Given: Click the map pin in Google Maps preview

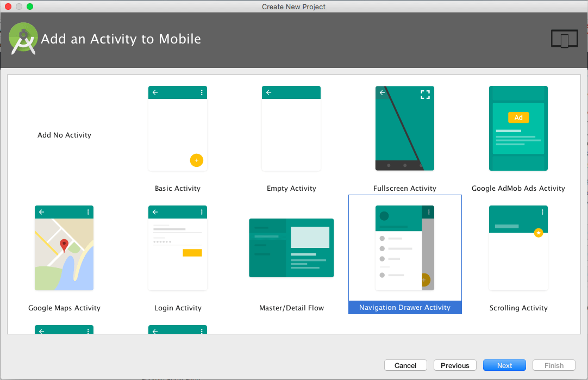Looking at the screenshot, I should click(x=64, y=246).
